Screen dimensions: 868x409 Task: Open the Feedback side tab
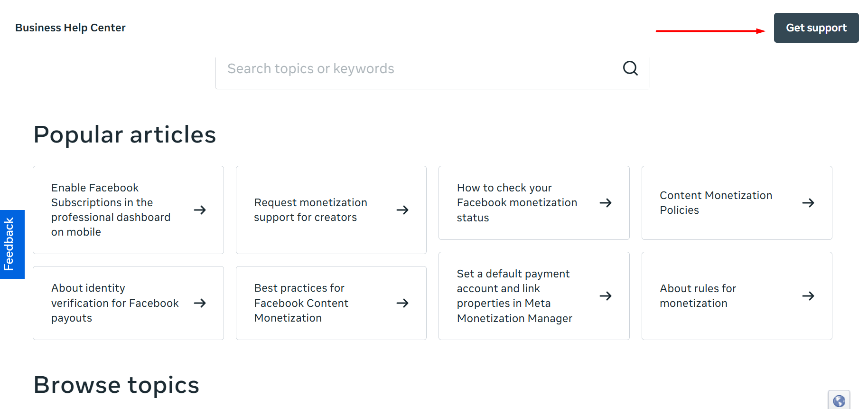pyautogui.click(x=12, y=244)
